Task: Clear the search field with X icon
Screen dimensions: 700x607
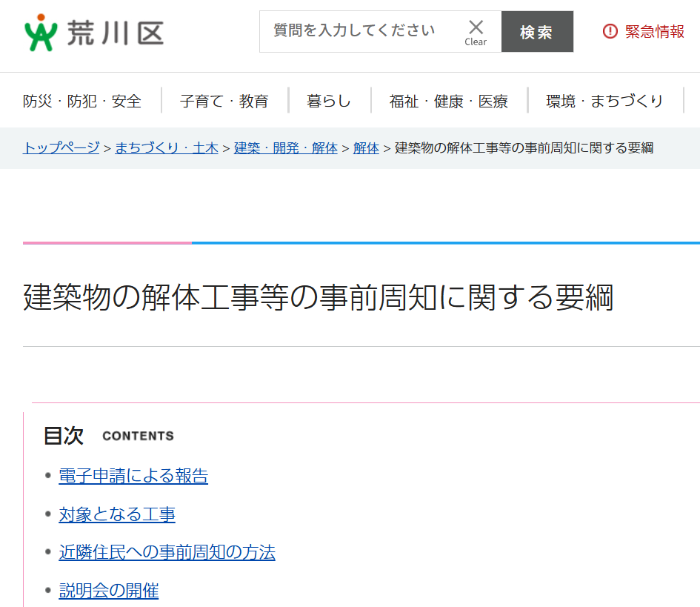Action: coord(476,31)
